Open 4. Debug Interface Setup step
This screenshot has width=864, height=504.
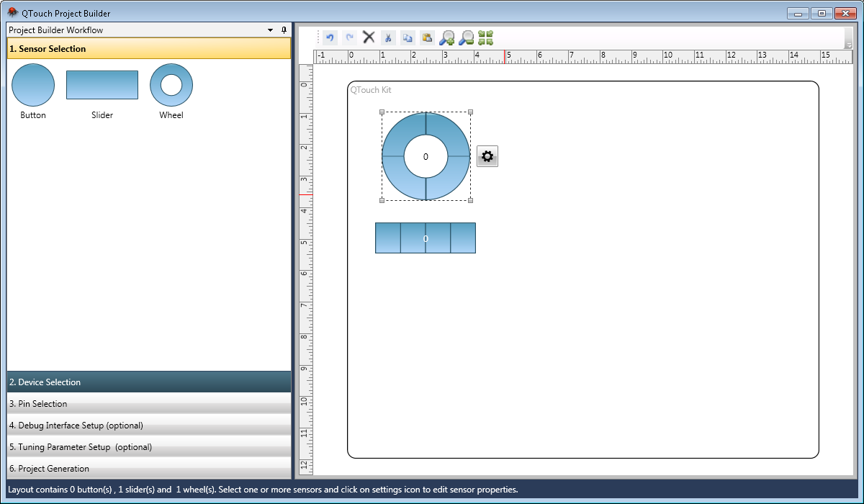coord(149,425)
